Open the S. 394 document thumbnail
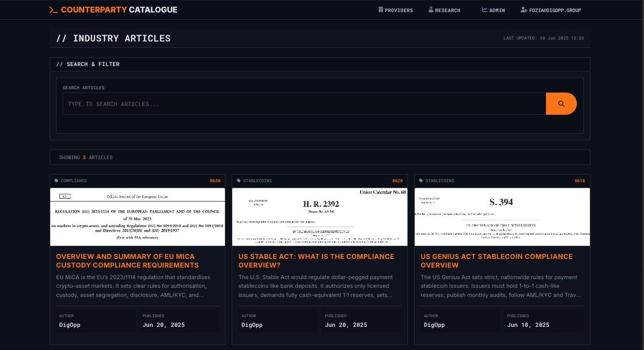The width and height of the screenshot is (644, 350). pyautogui.click(x=502, y=217)
